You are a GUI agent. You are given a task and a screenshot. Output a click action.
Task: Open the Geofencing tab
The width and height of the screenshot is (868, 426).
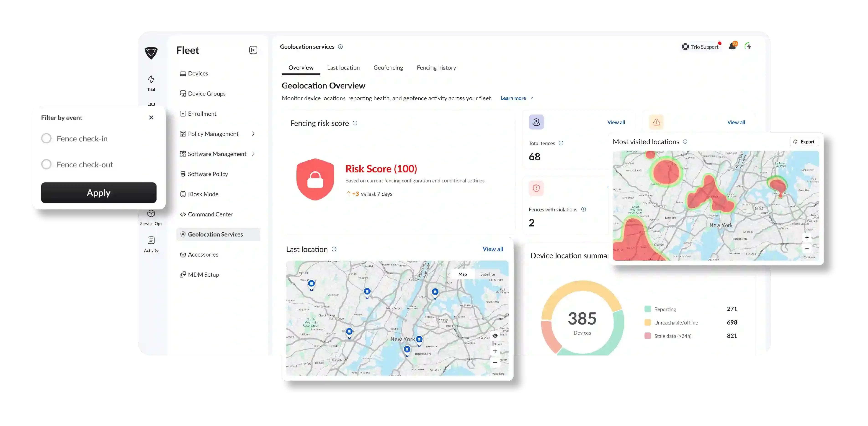[x=388, y=68]
